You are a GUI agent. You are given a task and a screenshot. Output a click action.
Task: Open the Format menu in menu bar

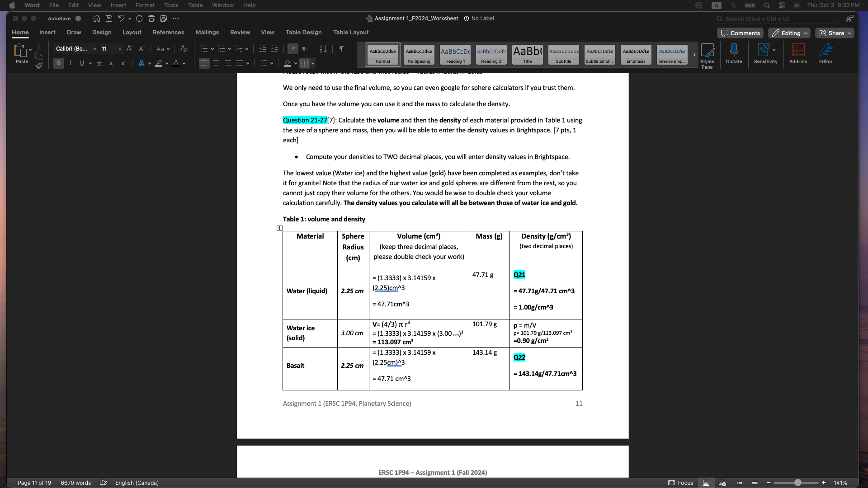click(145, 5)
